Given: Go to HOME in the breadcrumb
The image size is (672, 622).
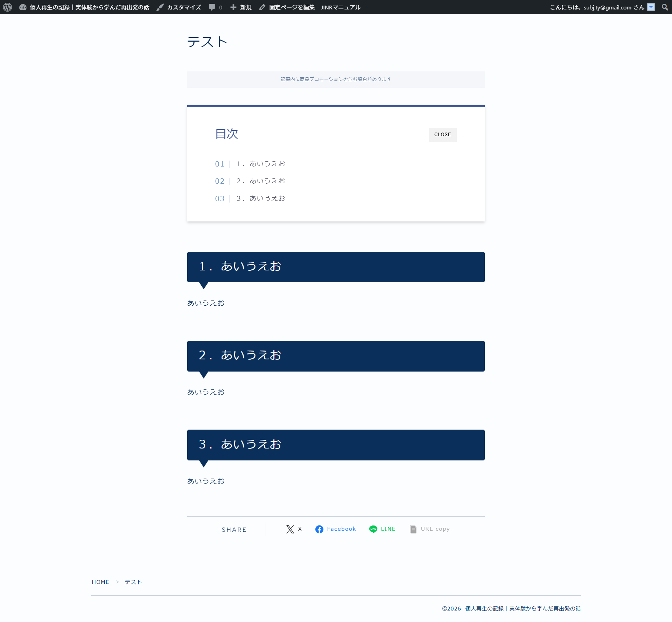Looking at the screenshot, I should [x=100, y=582].
